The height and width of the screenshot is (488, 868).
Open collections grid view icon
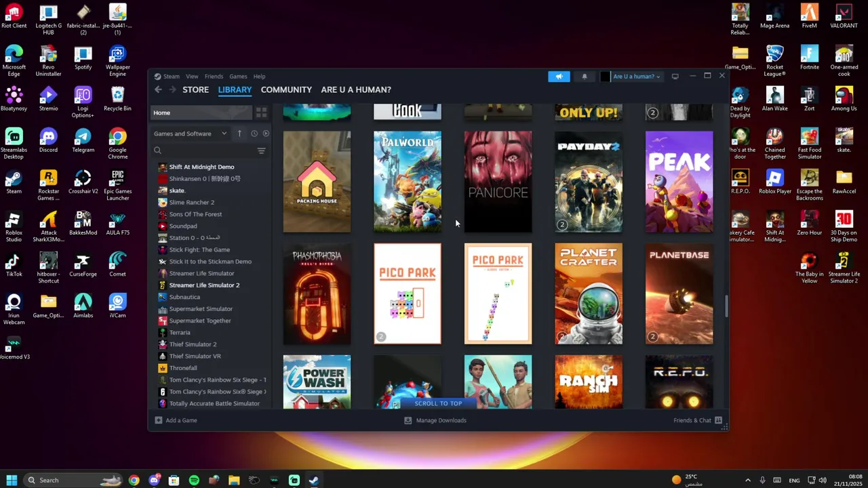(x=261, y=113)
